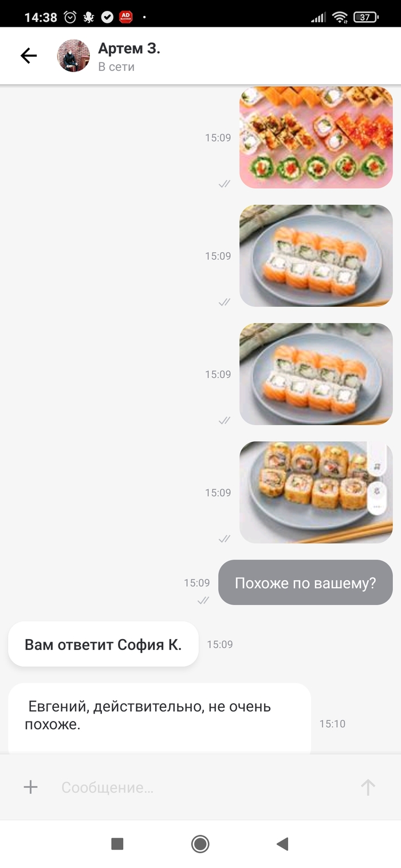Open first salmon roll plate photo
Screen dimensions: 401x868
[x=316, y=256]
